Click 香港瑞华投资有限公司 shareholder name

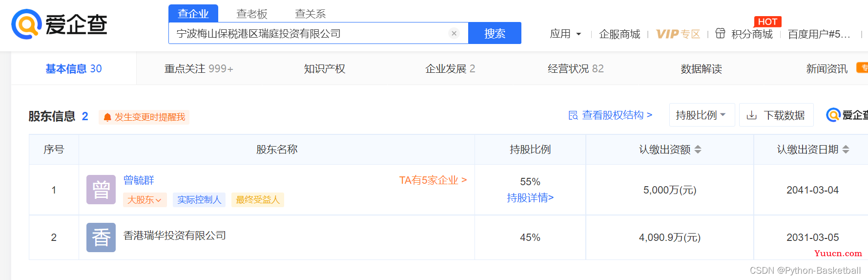pos(175,236)
